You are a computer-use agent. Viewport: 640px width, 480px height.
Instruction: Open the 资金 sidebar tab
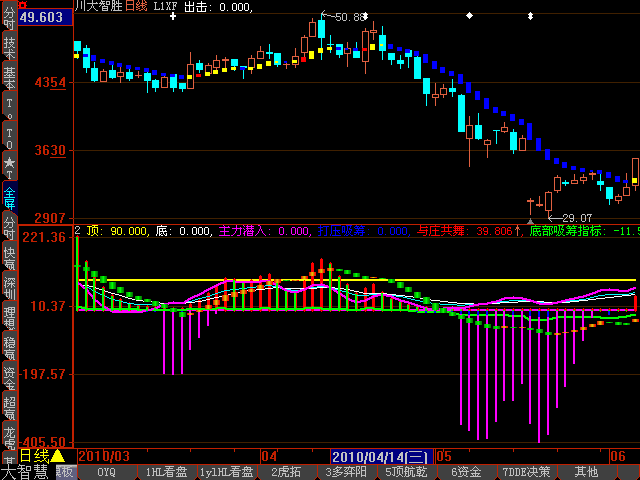[9, 378]
